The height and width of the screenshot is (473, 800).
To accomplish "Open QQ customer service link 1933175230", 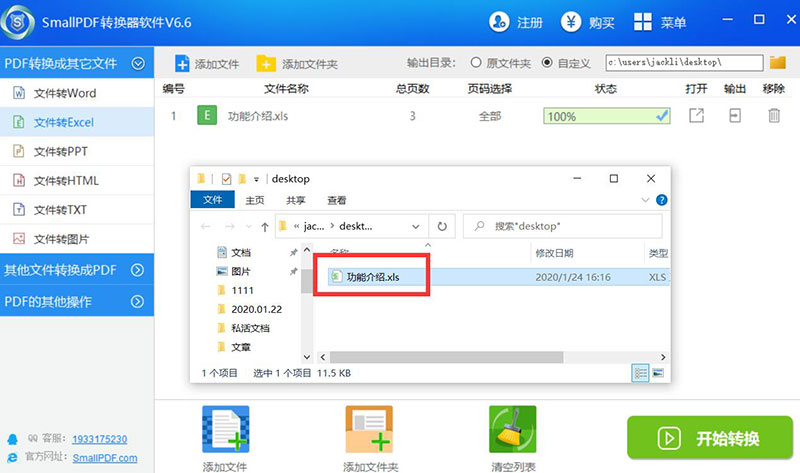I will [x=99, y=439].
